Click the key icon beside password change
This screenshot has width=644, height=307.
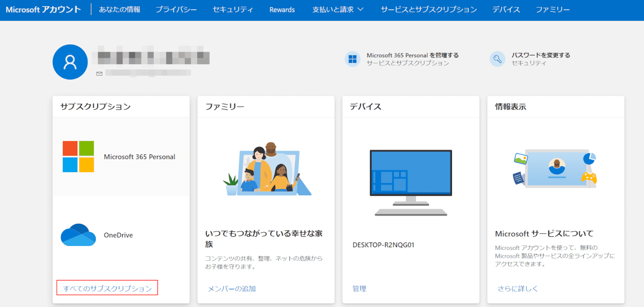[x=498, y=59]
